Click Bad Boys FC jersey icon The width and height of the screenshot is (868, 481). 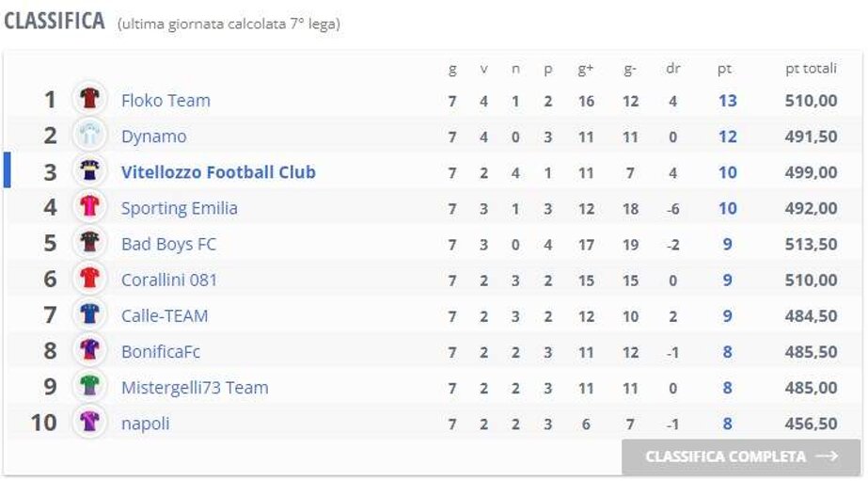pos(89,243)
